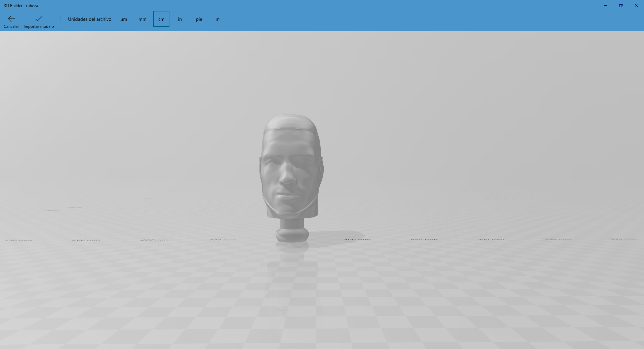Select cm as the file unit

[161, 19]
